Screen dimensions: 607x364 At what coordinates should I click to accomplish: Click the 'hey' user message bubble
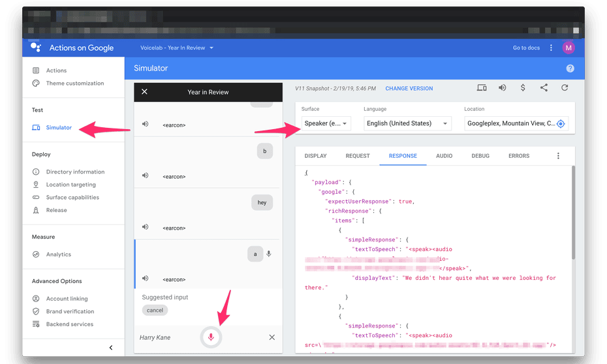(x=262, y=203)
